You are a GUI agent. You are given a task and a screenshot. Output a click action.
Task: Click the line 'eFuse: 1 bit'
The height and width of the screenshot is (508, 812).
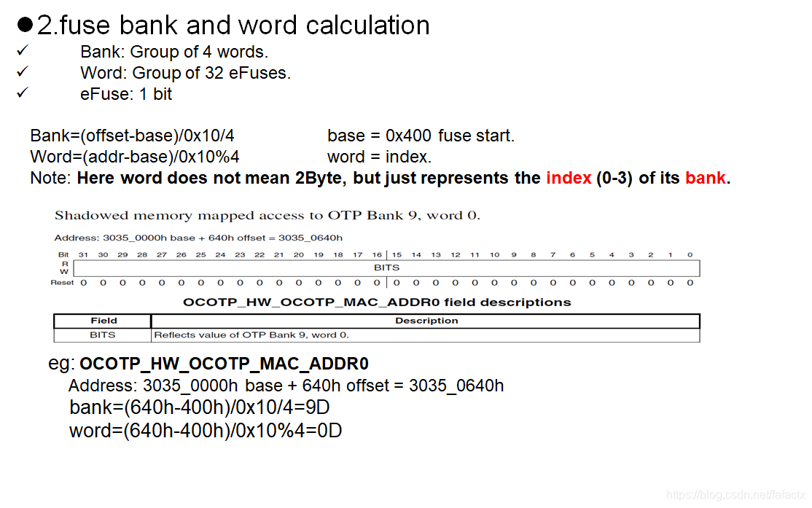[126, 94]
